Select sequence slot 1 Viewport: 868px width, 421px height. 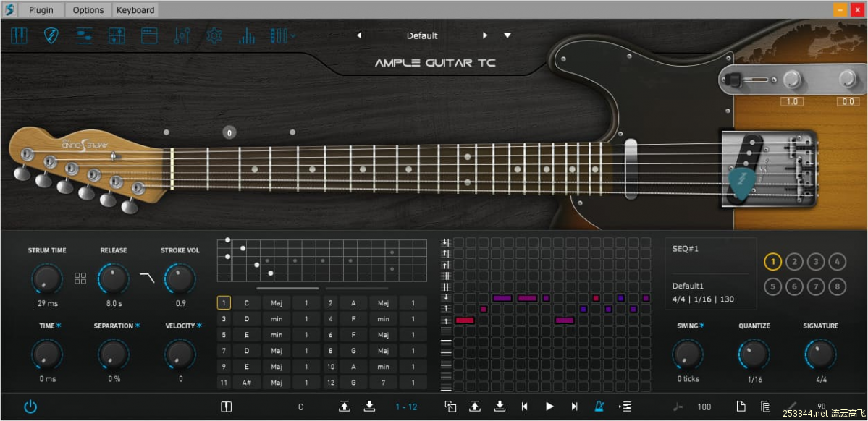tap(773, 262)
